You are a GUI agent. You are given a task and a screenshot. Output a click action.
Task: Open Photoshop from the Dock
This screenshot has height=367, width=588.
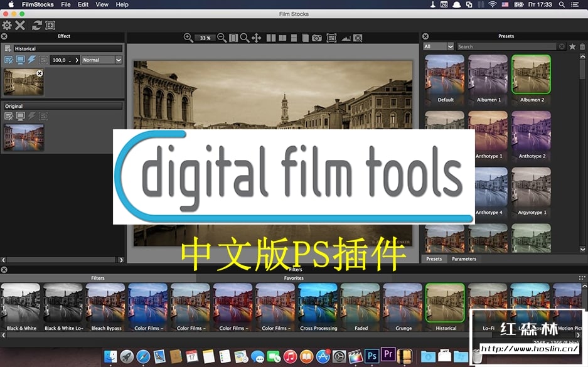[x=372, y=356]
